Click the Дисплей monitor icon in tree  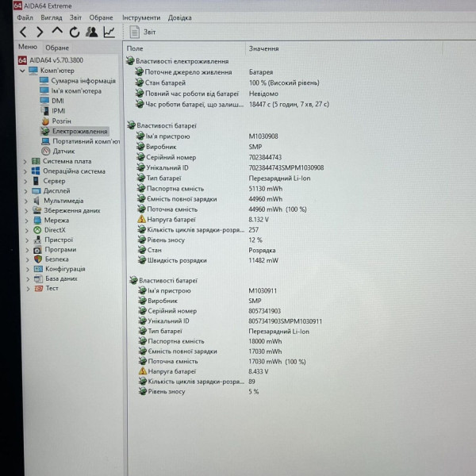point(36,190)
